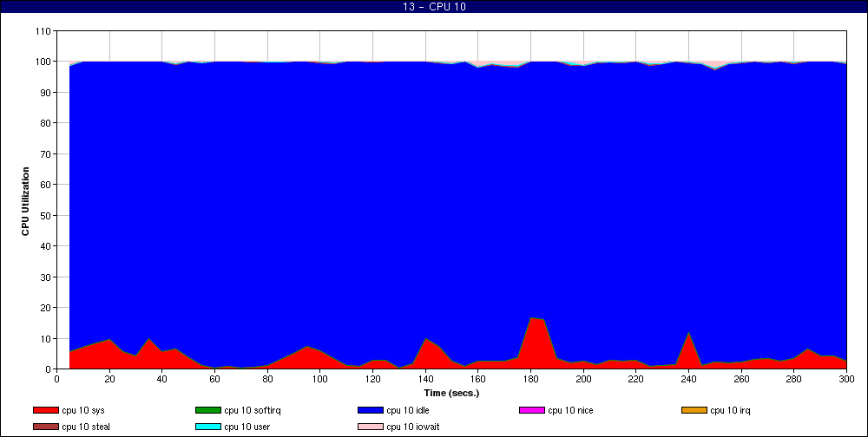The height and width of the screenshot is (437, 868).
Task: Click the 240 label on the time axis
Action: pyautogui.click(x=688, y=379)
